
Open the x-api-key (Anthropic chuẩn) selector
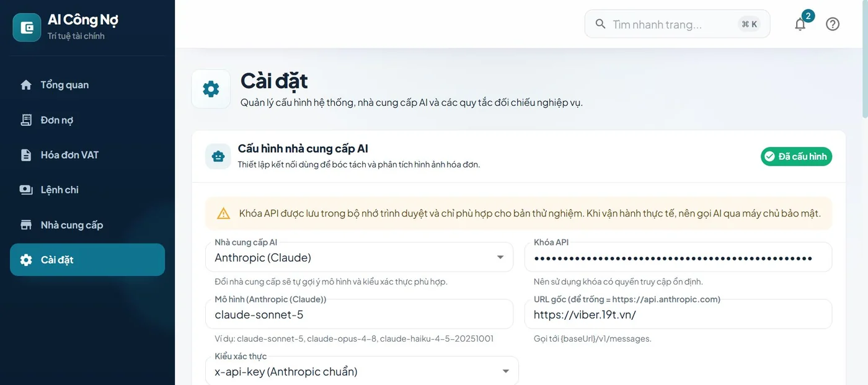362,371
